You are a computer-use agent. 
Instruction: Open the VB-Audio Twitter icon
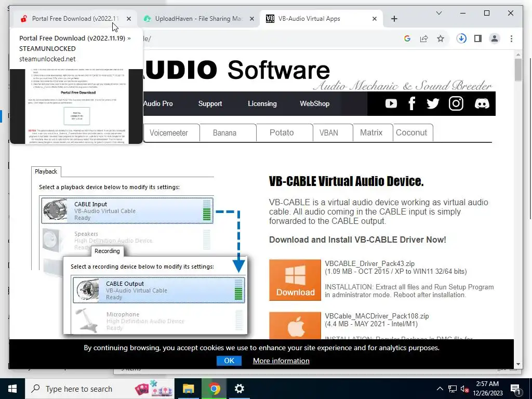433,103
